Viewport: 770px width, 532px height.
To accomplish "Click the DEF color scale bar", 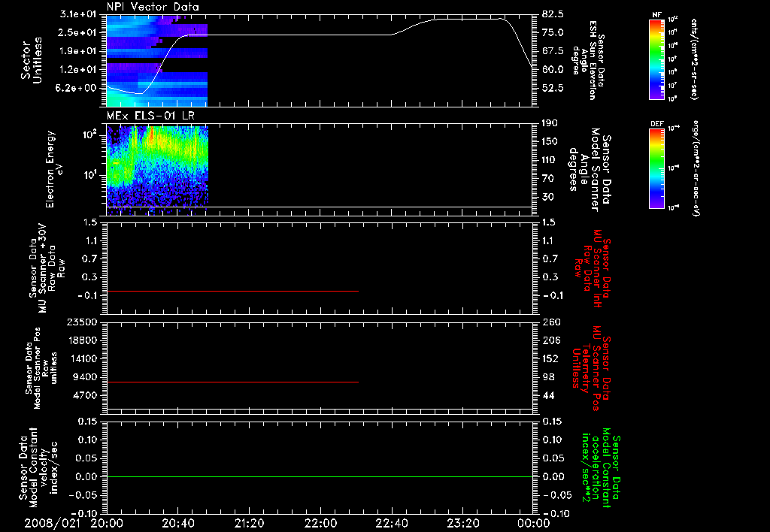I will point(657,168).
